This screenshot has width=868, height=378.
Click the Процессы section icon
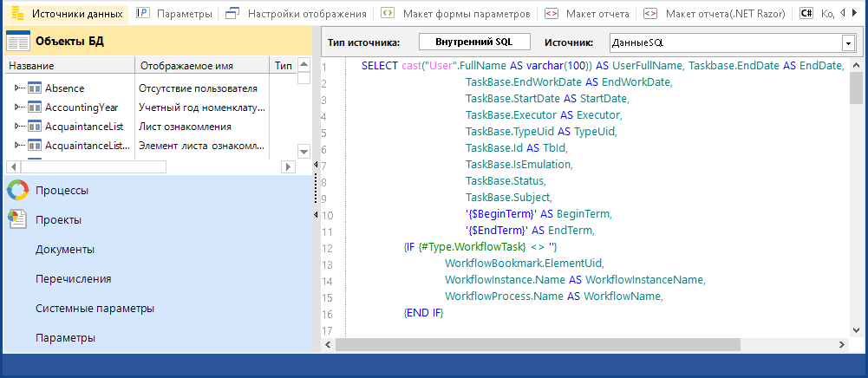point(17,190)
